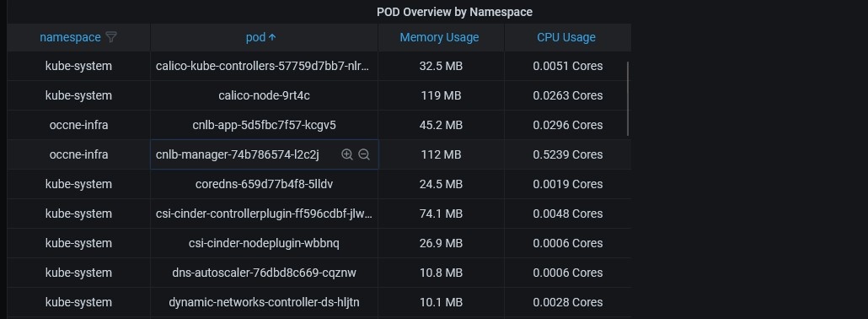Select the calico-kube-controllers-57759d7bb7 pod cell

(264, 66)
